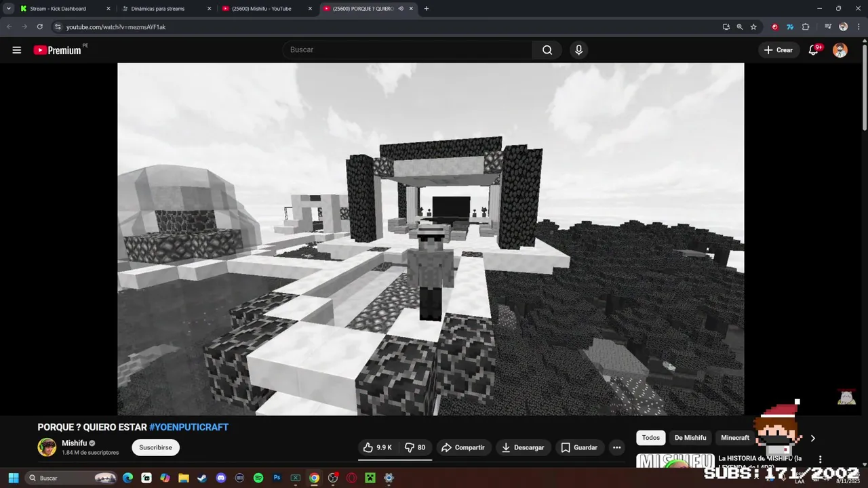The width and height of the screenshot is (868, 488).
Task: Open Opera GX from the taskbar
Action: (351, 478)
